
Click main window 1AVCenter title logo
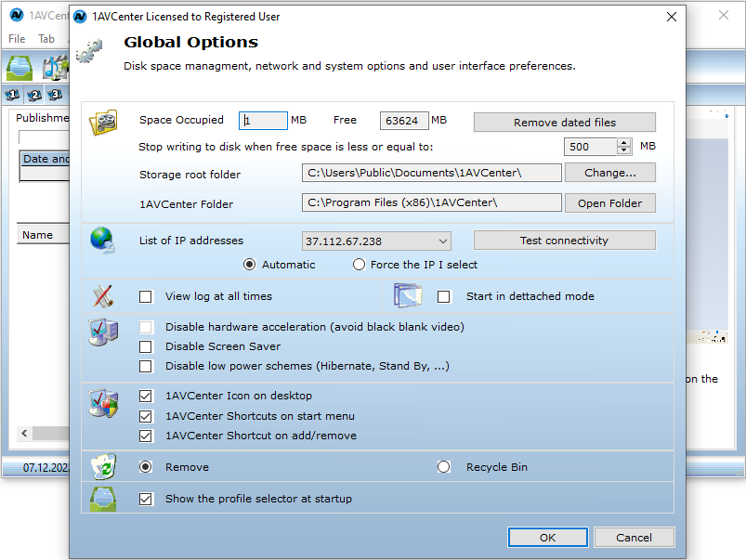[x=17, y=15]
